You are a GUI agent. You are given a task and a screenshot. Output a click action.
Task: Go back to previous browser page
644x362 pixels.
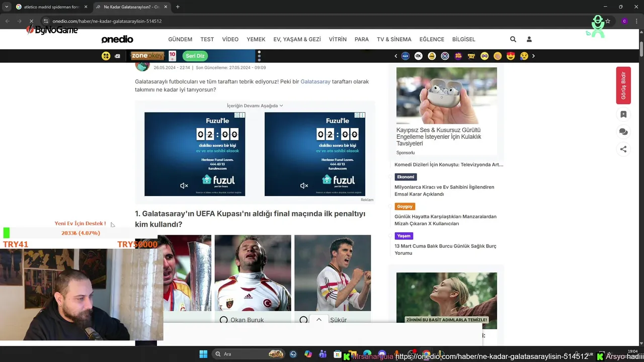click(x=8, y=21)
